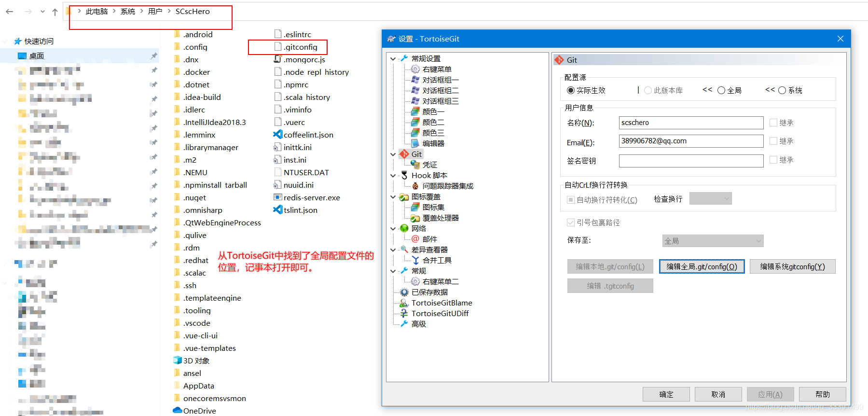Click the signing key (签名密钥) input field
Viewport: 868px width, 416px height.
(691, 161)
